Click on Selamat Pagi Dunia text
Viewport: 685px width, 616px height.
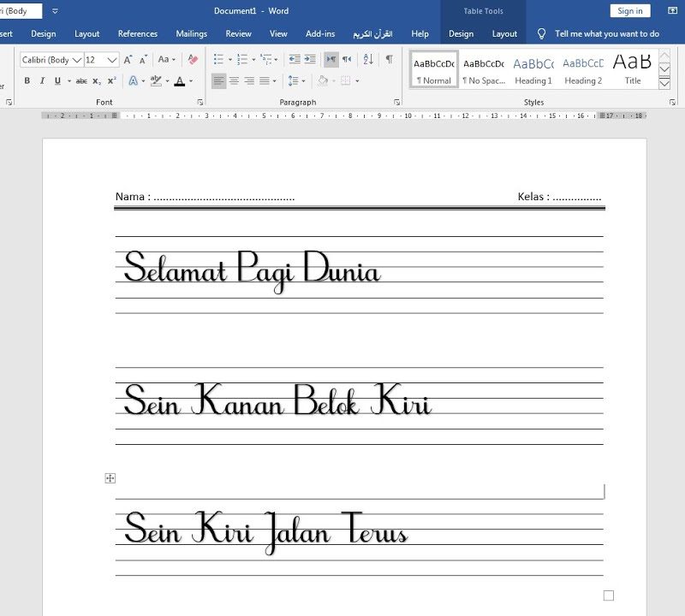click(x=252, y=270)
